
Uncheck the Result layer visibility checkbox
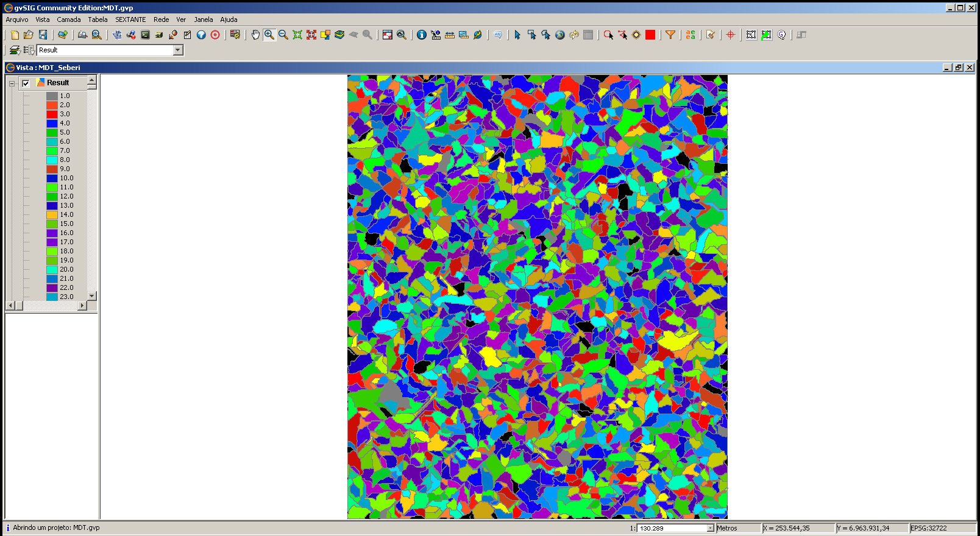coord(26,83)
